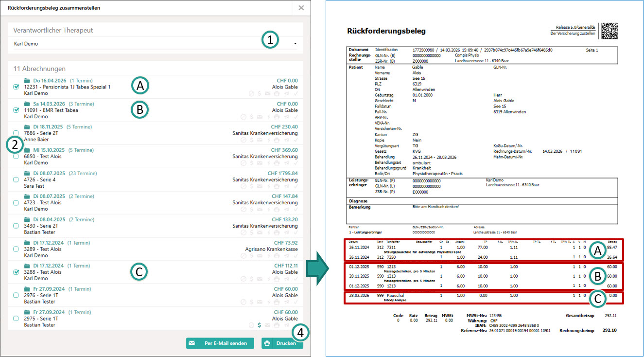Enable the checkbox for 4726 - Serie 4
The width and height of the screenshot is (644, 357).
pos(16,179)
